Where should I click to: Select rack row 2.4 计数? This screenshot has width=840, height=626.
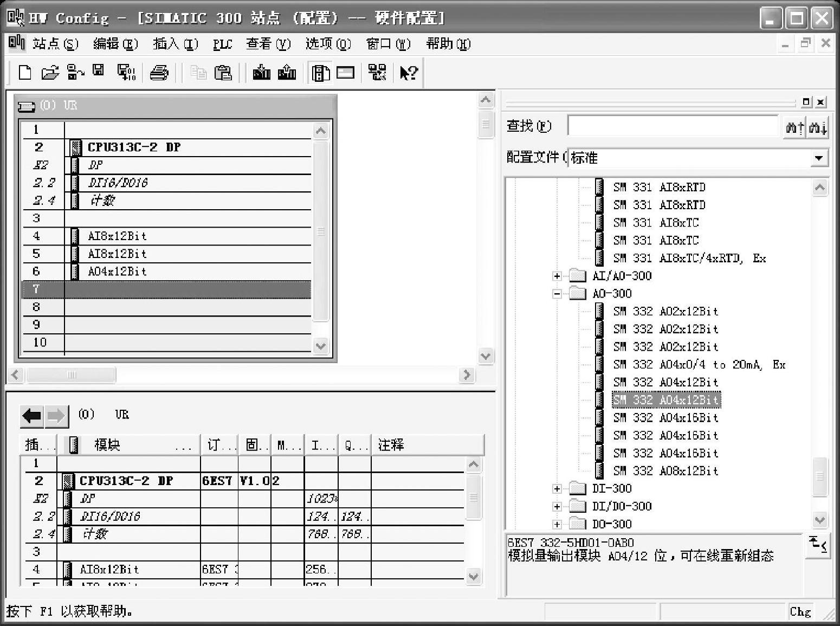click(166, 201)
